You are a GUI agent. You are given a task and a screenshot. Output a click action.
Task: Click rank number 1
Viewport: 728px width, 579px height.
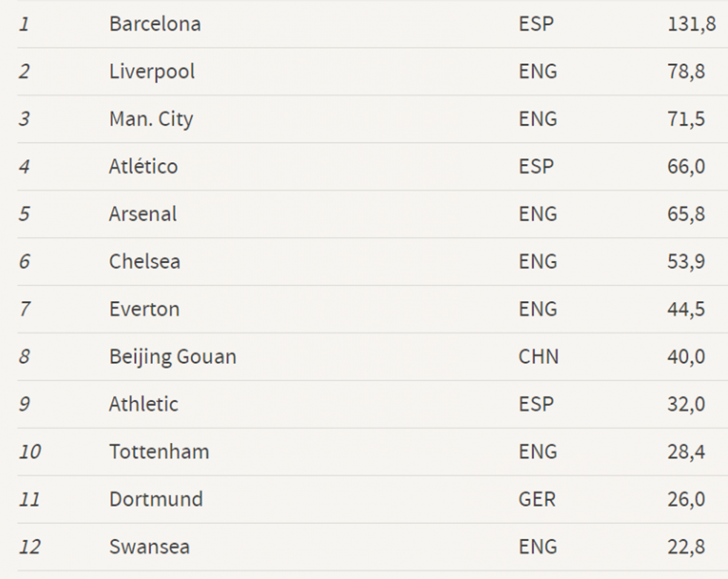tap(25, 24)
